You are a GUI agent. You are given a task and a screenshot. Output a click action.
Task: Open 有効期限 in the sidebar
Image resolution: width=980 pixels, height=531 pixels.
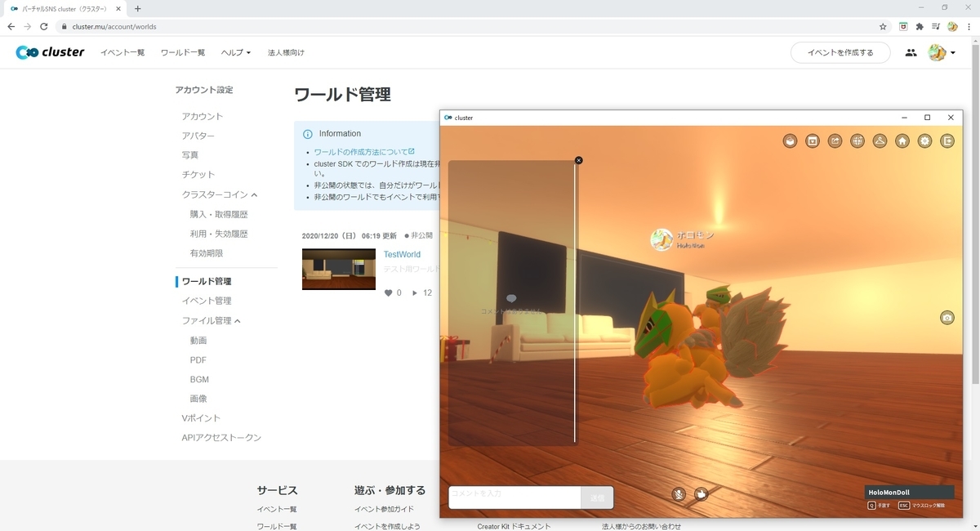(207, 253)
